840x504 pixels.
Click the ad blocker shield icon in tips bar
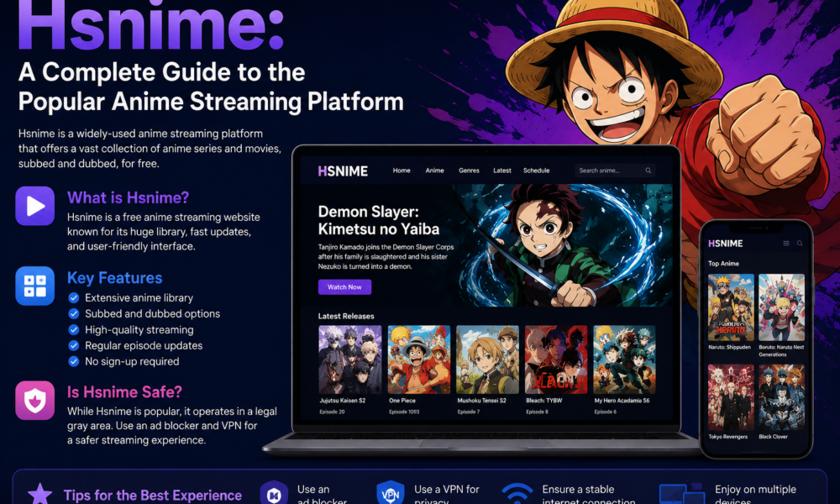tap(274, 493)
